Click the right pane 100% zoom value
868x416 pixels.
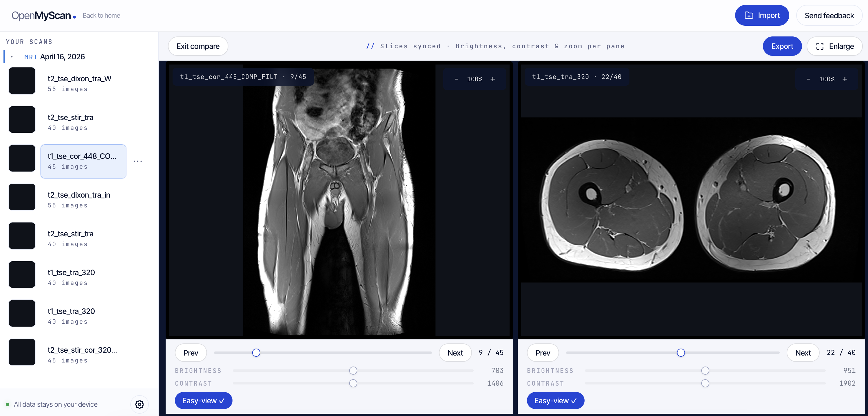pyautogui.click(x=827, y=79)
